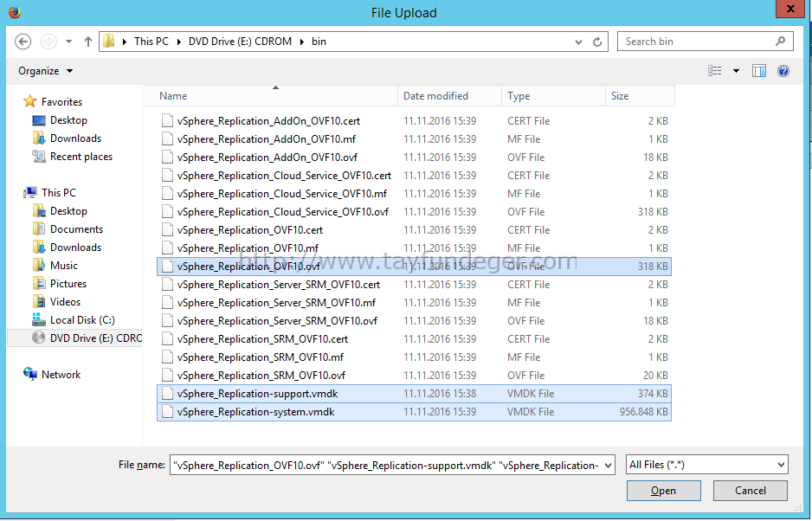This screenshot has height=521, width=812.
Task: Open Recent places in Favorites
Action: (72, 157)
